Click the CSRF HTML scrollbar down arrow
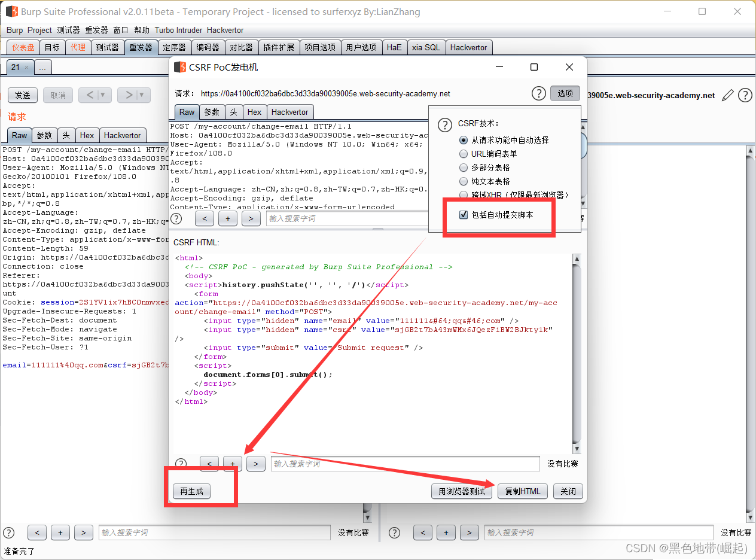 (x=577, y=449)
